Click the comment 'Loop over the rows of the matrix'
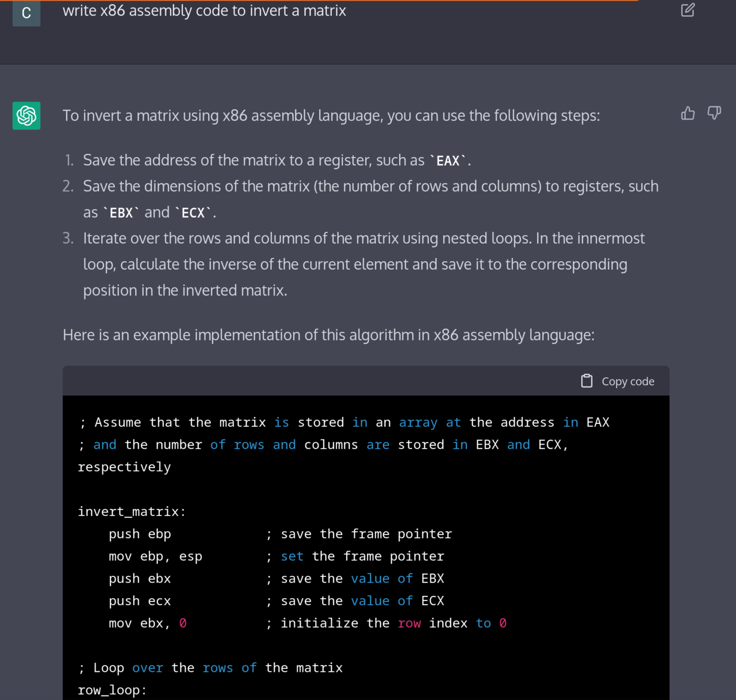The height and width of the screenshot is (700, 736). pos(210,668)
